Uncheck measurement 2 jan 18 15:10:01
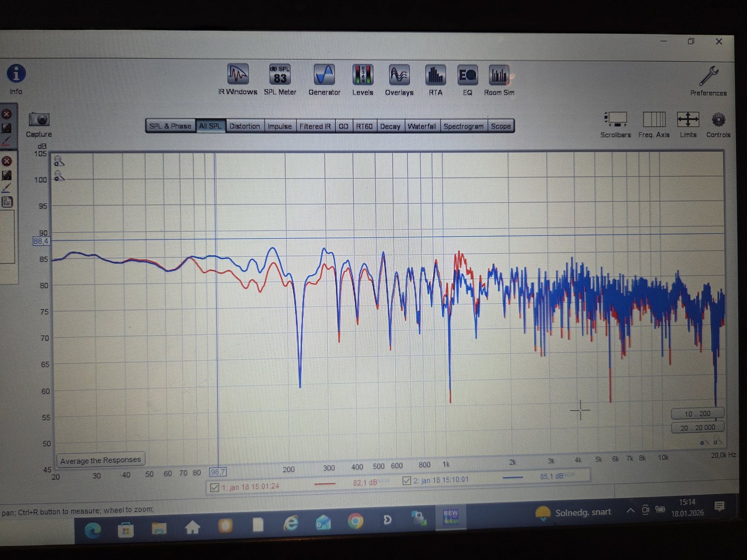This screenshot has width=747, height=560. tap(407, 481)
